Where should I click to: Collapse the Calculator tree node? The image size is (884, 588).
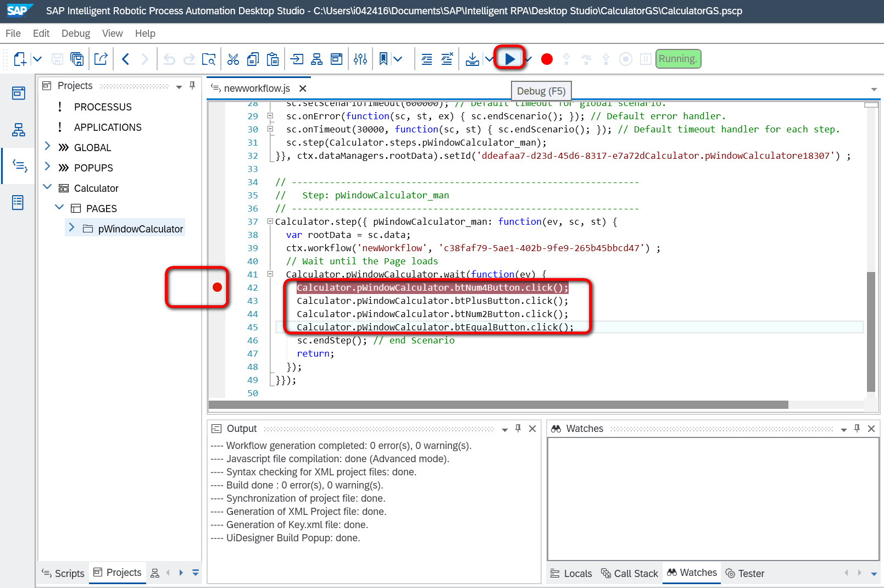(x=47, y=187)
